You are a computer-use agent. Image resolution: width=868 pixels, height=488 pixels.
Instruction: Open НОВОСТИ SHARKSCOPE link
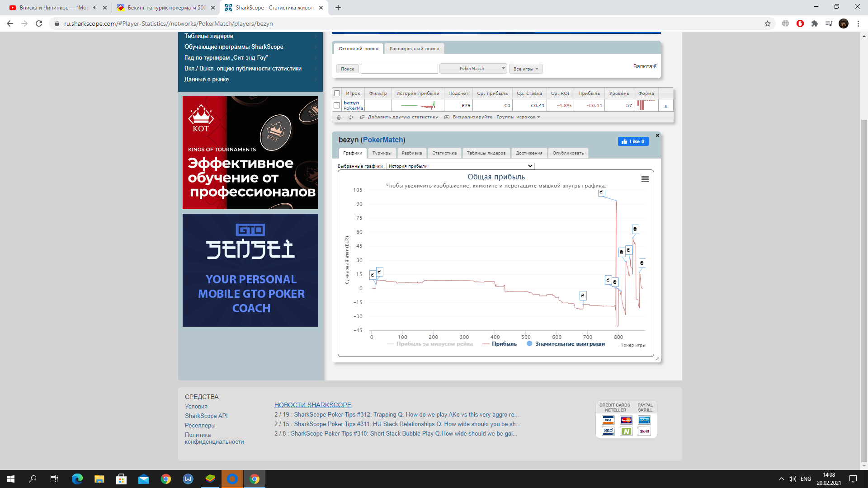pyautogui.click(x=313, y=405)
